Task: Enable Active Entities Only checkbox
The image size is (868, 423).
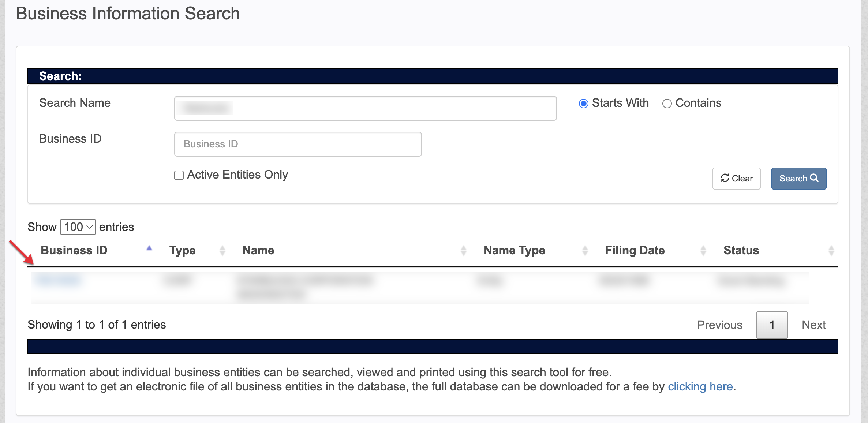Action: tap(179, 175)
